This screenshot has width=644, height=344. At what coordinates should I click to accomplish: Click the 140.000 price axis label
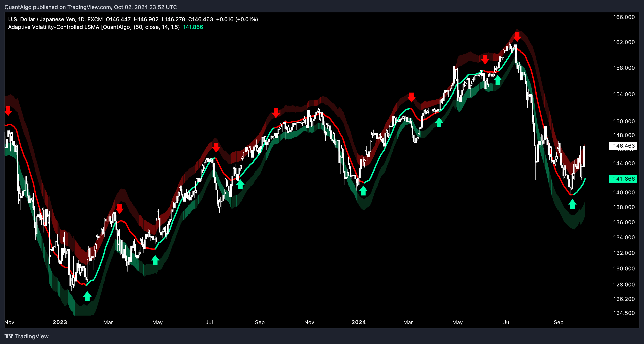624,192
